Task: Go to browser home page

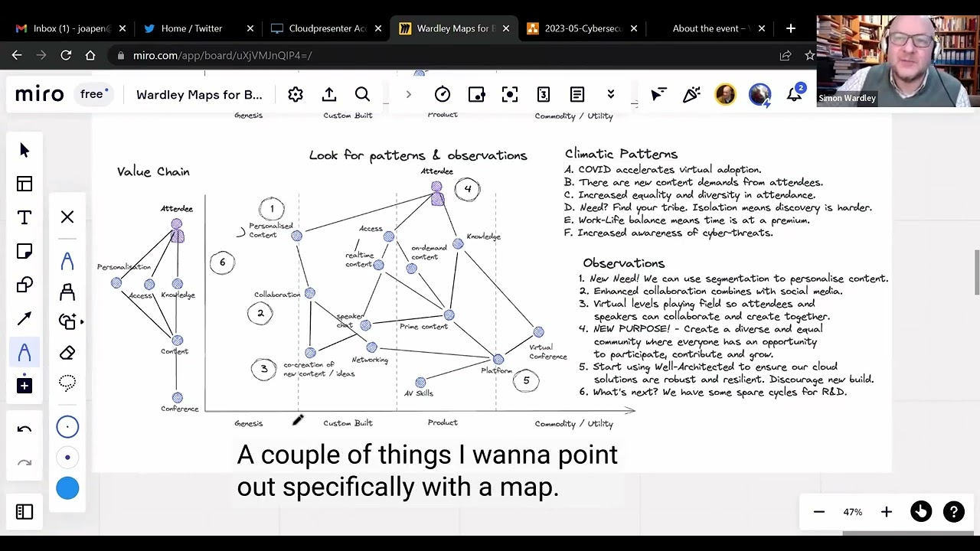Action: click(x=90, y=55)
